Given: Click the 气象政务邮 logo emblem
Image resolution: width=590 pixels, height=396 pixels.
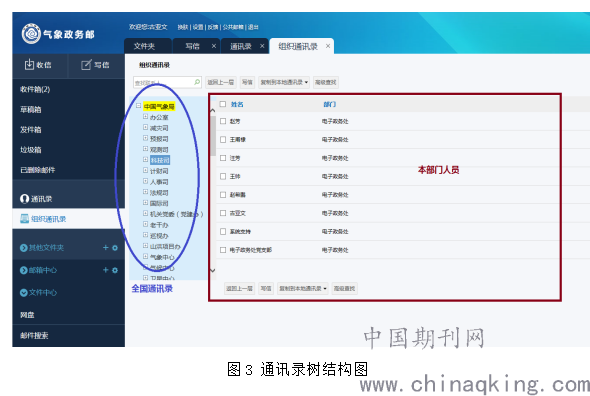Looking at the screenshot, I should [31, 34].
